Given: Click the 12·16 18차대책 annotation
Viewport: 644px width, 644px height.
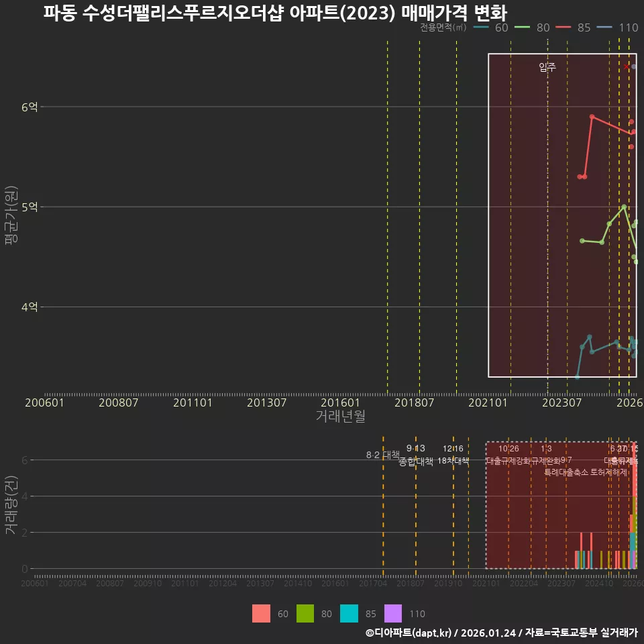Looking at the screenshot, I should tap(455, 455).
